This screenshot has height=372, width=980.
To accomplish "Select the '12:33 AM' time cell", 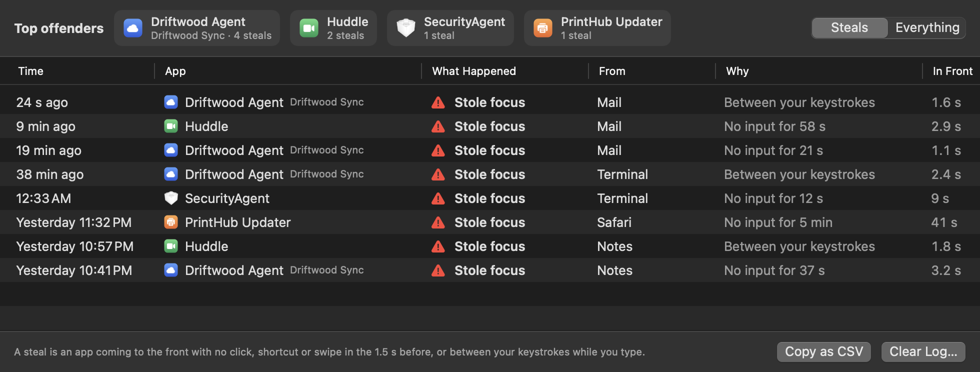I will point(43,198).
